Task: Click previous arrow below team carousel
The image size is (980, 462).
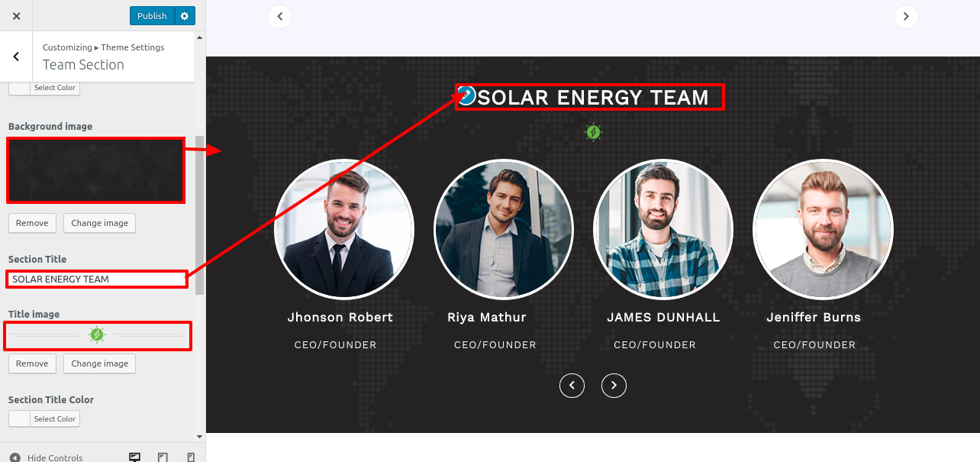Action: tap(572, 386)
